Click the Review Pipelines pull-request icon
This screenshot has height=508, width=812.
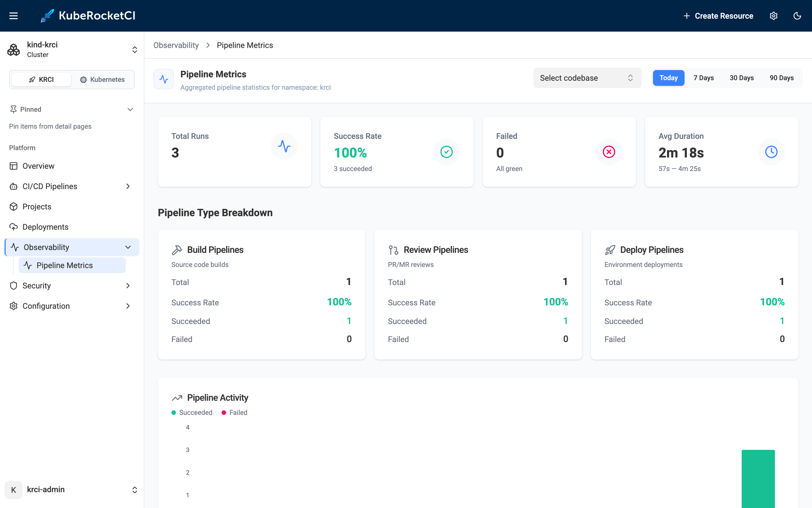[393, 250]
